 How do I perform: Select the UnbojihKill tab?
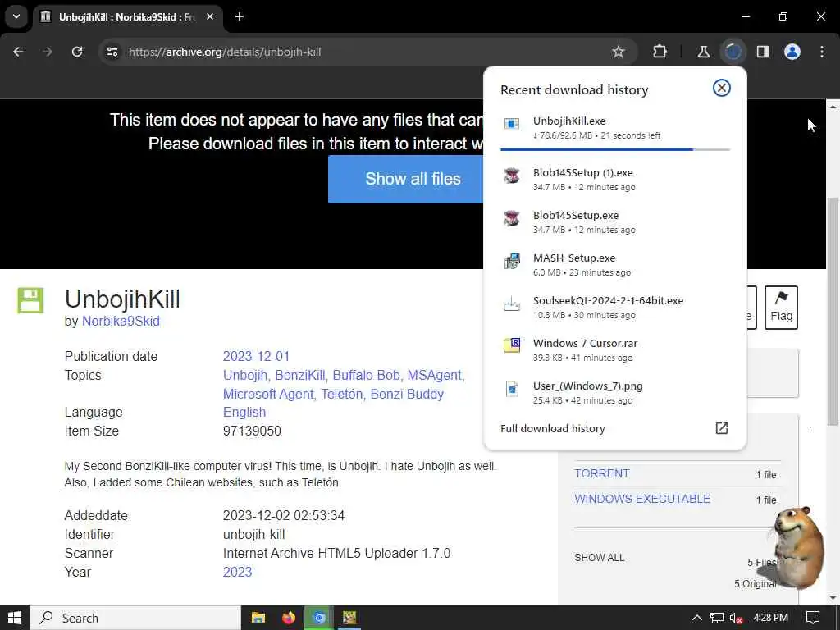click(x=128, y=16)
